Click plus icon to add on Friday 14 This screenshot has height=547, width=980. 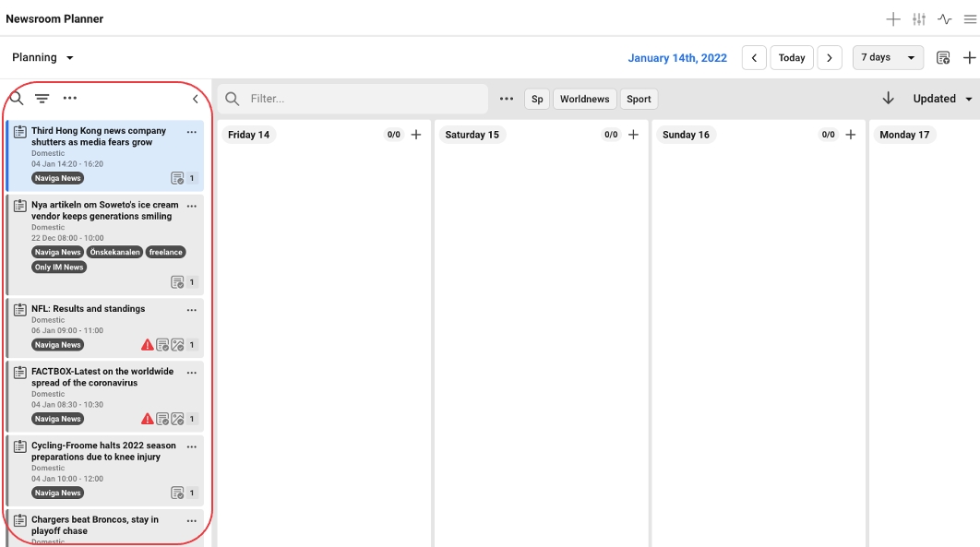[x=416, y=135]
